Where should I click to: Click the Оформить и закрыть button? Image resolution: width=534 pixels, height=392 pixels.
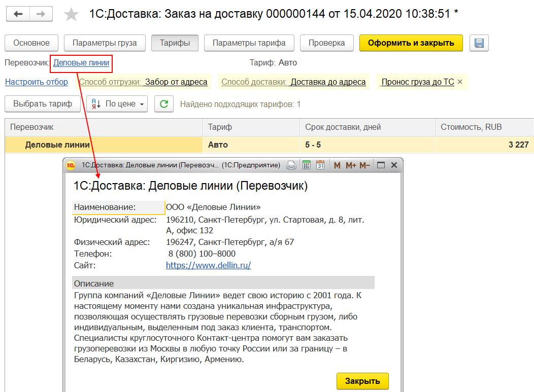pos(411,43)
